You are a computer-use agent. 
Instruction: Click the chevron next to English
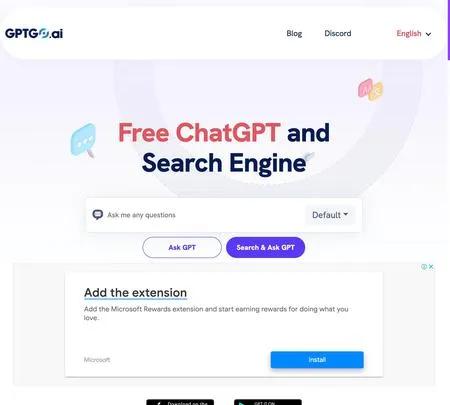(428, 34)
